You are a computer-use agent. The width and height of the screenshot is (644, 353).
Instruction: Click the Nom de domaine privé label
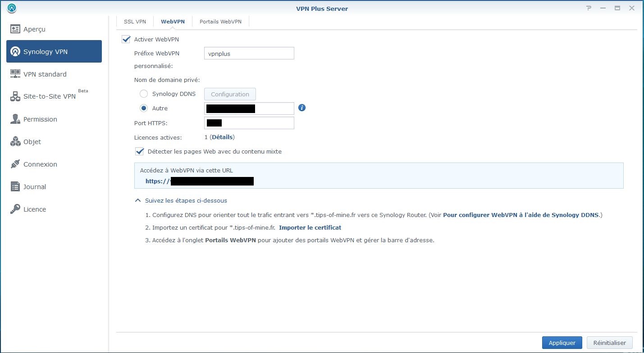click(x=167, y=80)
